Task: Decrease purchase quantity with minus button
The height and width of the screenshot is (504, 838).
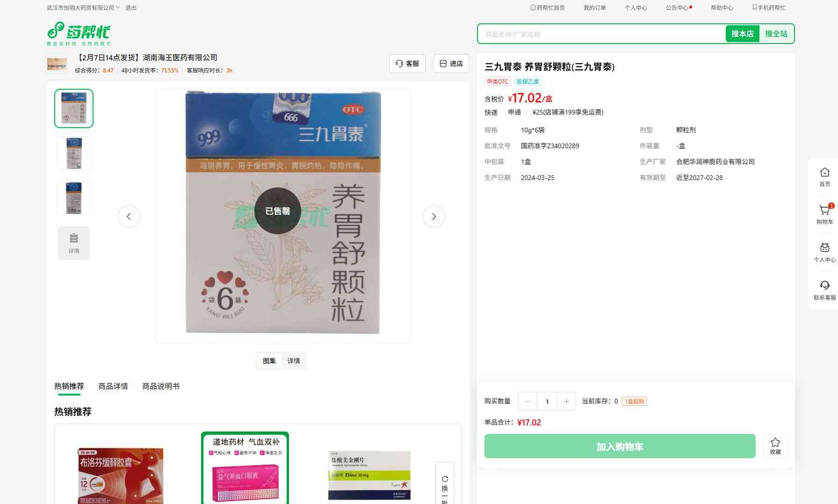Action: [527, 401]
